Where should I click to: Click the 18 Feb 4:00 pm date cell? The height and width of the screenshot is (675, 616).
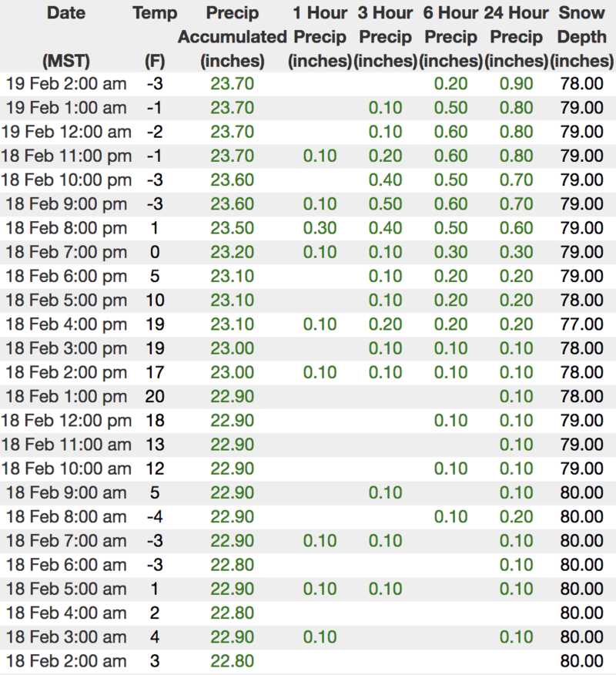[x=66, y=324]
